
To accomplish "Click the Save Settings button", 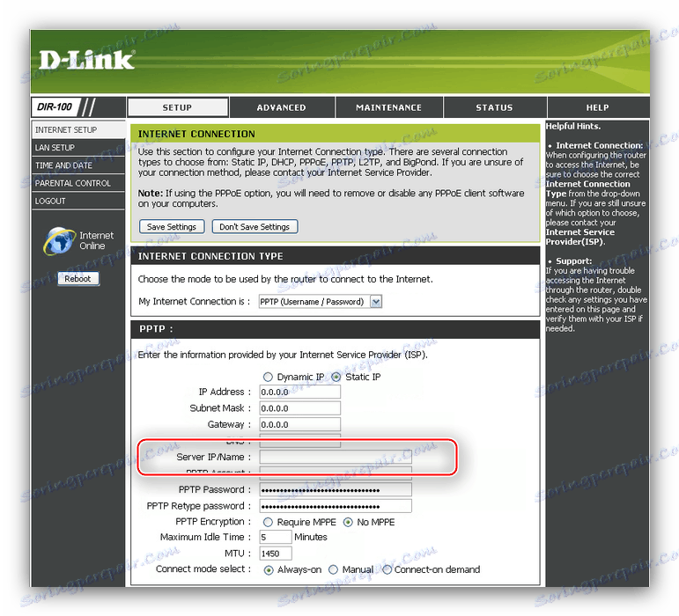I will pos(172,227).
